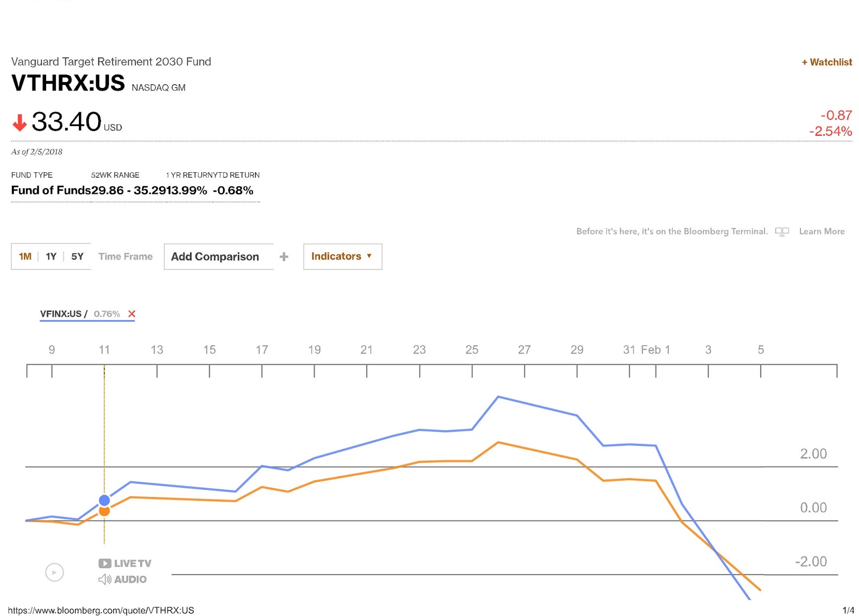Open the bloomberg.com VTHRX quote URL
This screenshot has width=859, height=616.
tap(102, 610)
